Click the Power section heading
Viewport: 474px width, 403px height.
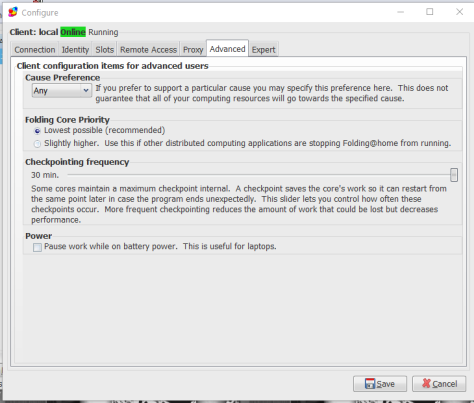[39, 236]
